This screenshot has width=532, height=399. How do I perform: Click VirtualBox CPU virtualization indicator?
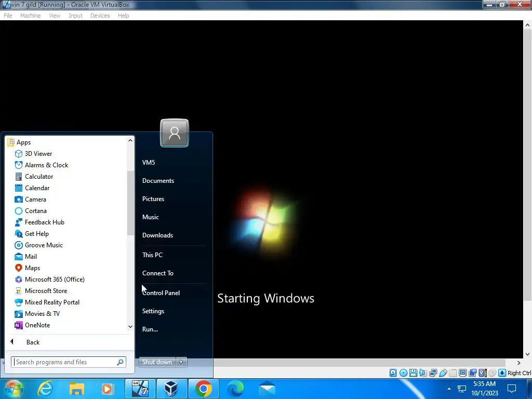coord(482,373)
